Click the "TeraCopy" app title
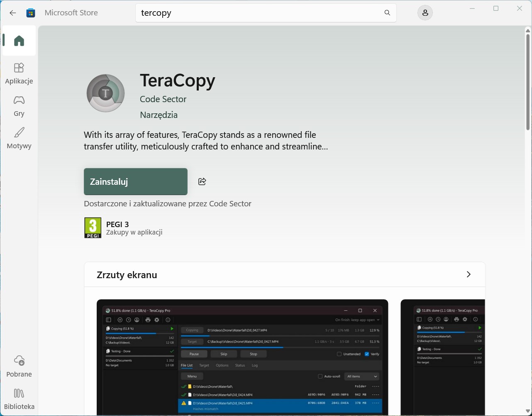Screen dimensions: 532x416 coord(178,81)
